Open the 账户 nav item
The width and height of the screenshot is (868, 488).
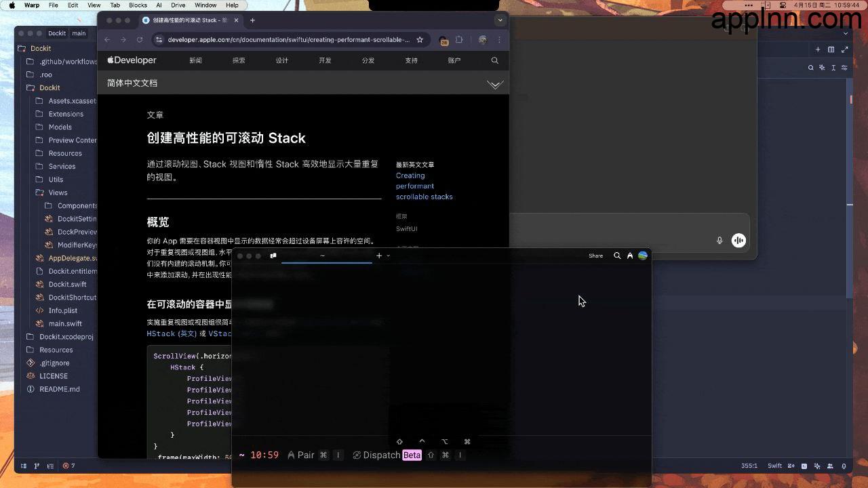point(454,60)
